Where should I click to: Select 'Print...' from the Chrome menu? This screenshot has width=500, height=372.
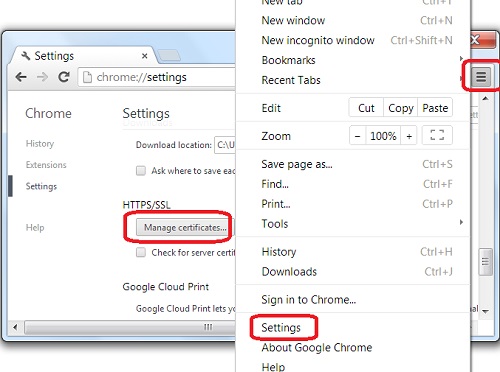[353, 204]
